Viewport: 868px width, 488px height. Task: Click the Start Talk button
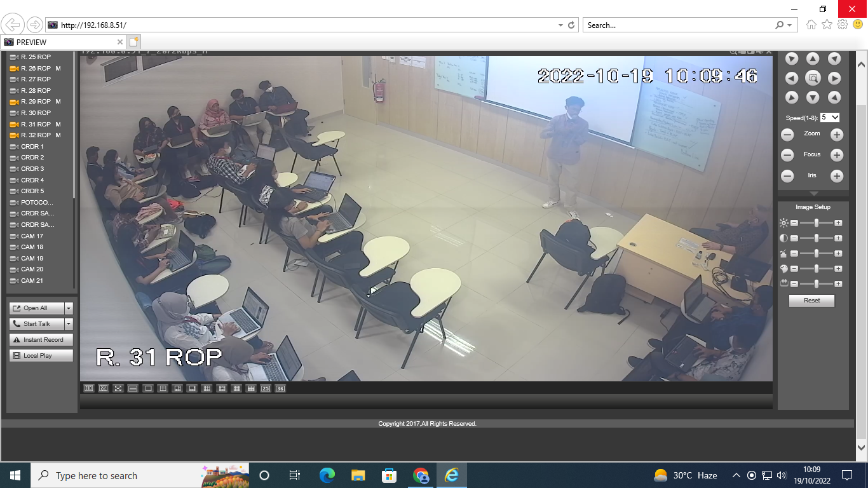(37, 324)
